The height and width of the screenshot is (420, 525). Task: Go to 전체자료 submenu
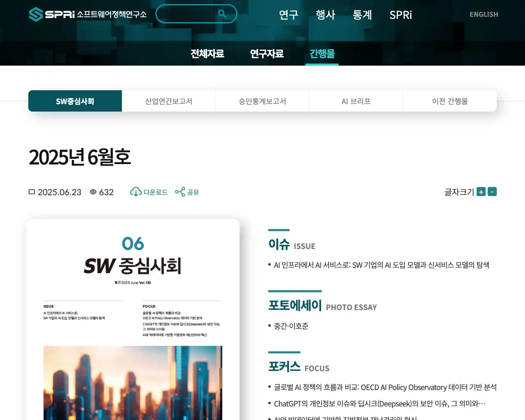pyautogui.click(x=208, y=54)
